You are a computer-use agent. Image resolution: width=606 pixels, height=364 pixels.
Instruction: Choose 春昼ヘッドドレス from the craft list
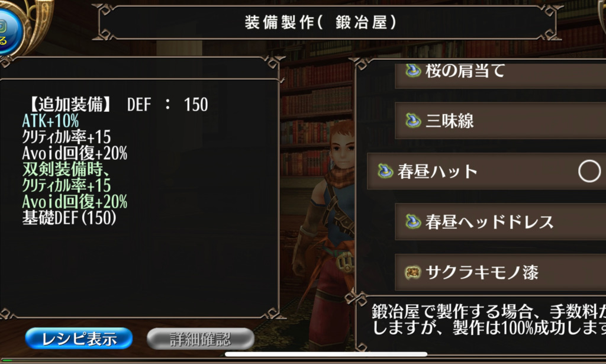tap(501, 221)
